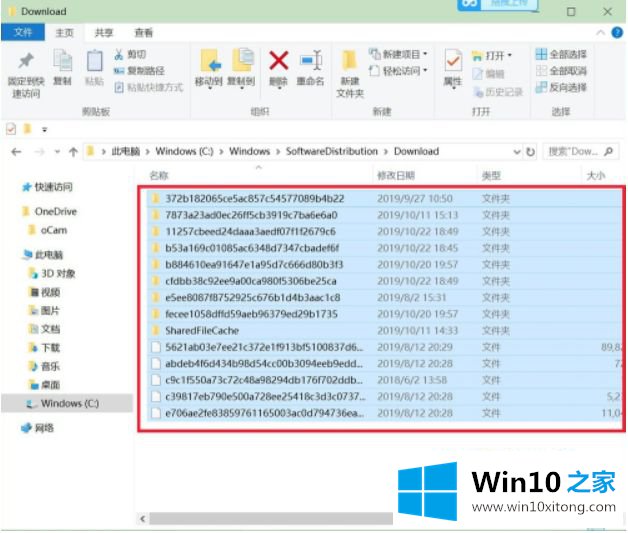The image size is (628, 533).
Task: Select oCam folder in navigation pane
Action: tap(48, 230)
